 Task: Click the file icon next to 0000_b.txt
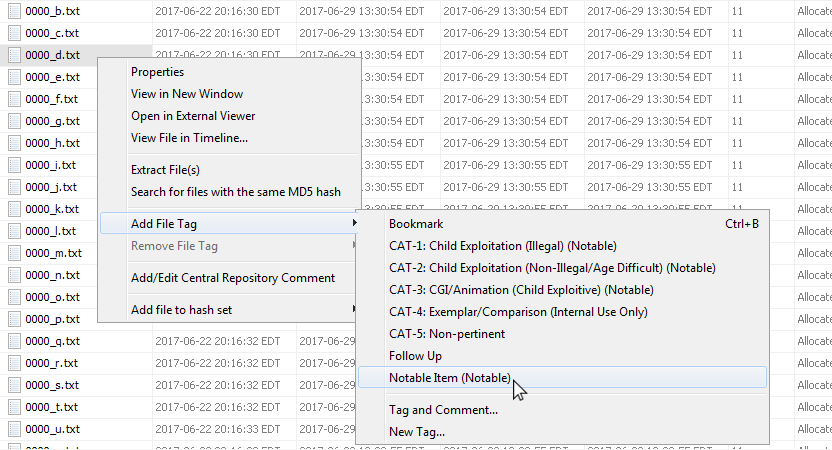tap(14, 11)
